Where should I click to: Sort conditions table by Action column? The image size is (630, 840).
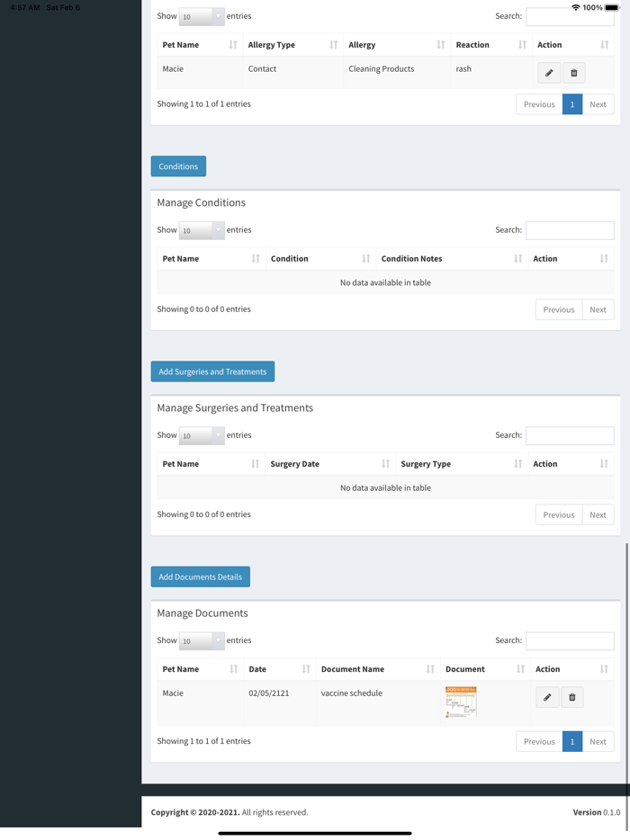pyautogui.click(x=571, y=258)
